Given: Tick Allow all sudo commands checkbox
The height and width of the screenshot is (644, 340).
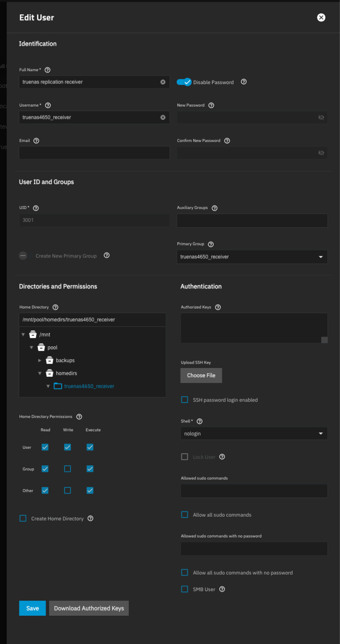Looking at the screenshot, I should click(185, 515).
